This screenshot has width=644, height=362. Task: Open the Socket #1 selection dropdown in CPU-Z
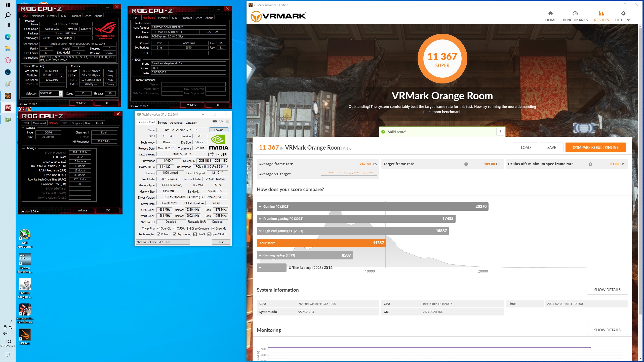(x=51, y=93)
